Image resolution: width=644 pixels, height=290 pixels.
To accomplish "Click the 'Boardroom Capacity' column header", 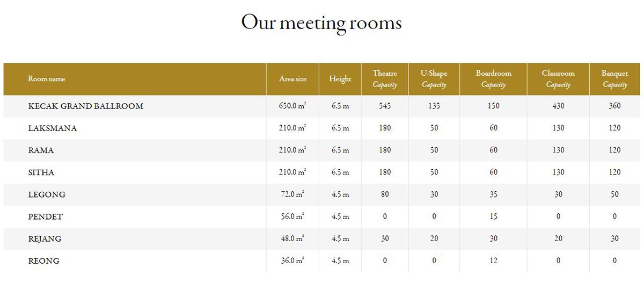I will 493,79.
